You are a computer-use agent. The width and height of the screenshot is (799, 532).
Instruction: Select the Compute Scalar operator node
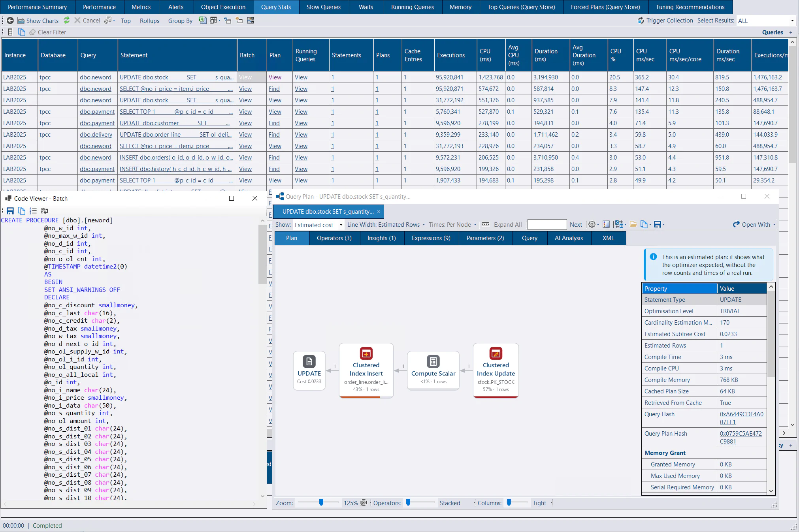coord(433,370)
